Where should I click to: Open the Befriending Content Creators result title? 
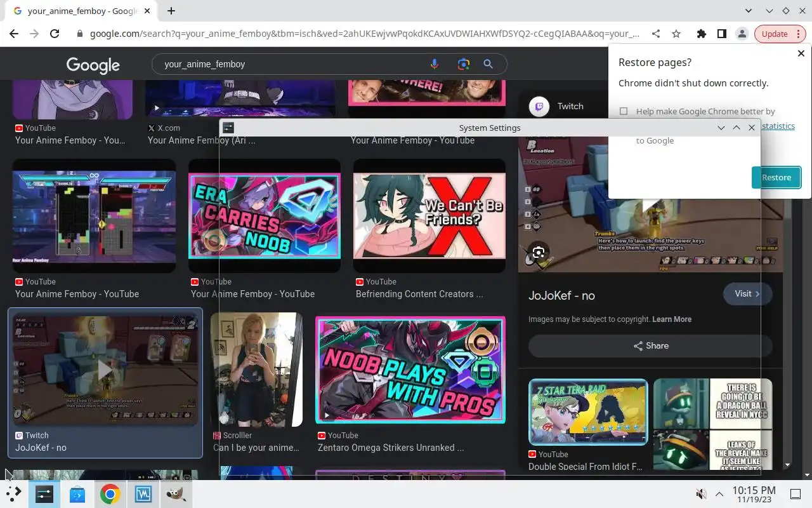pos(419,294)
